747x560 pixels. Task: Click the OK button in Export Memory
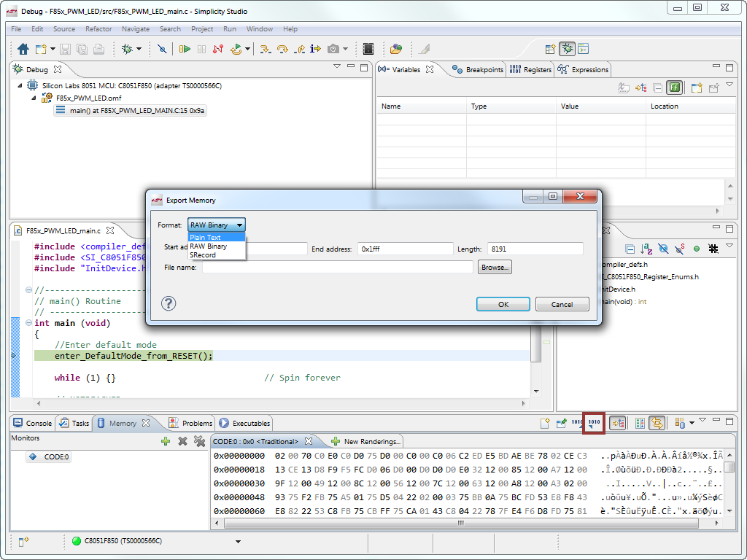[503, 304]
